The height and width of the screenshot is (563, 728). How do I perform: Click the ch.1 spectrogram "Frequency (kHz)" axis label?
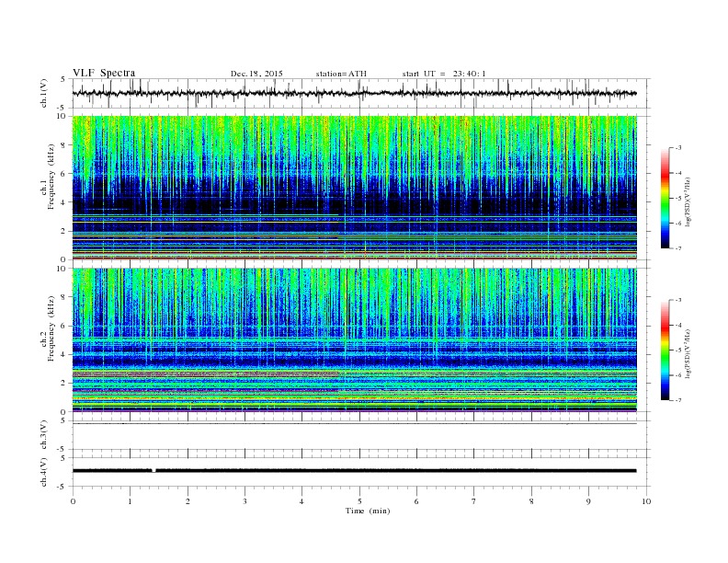pyautogui.click(x=51, y=177)
